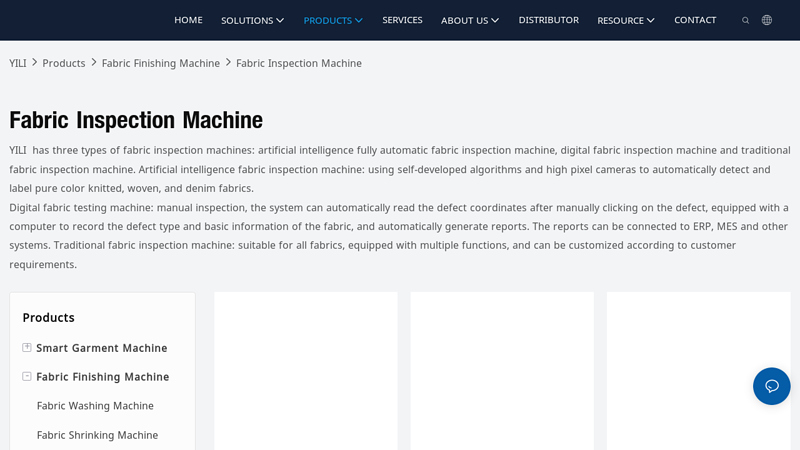Click the search magnifier icon
This screenshot has height=450, width=800.
745,20
